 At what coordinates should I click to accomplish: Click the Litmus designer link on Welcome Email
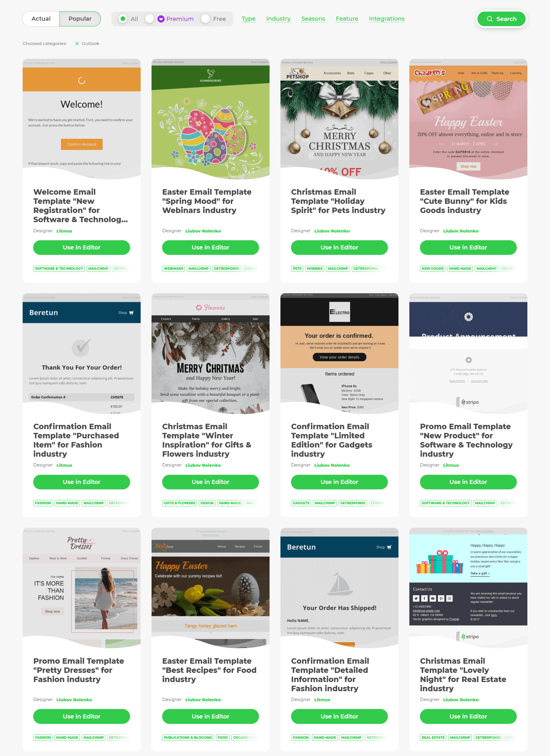pyautogui.click(x=64, y=231)
